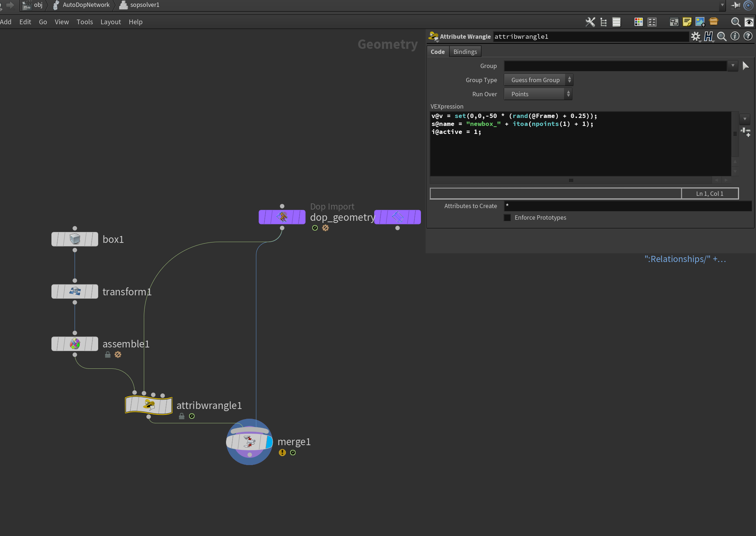Expand the Group field dropdown arrow
756x536 pixels.
tap(733, 66)
